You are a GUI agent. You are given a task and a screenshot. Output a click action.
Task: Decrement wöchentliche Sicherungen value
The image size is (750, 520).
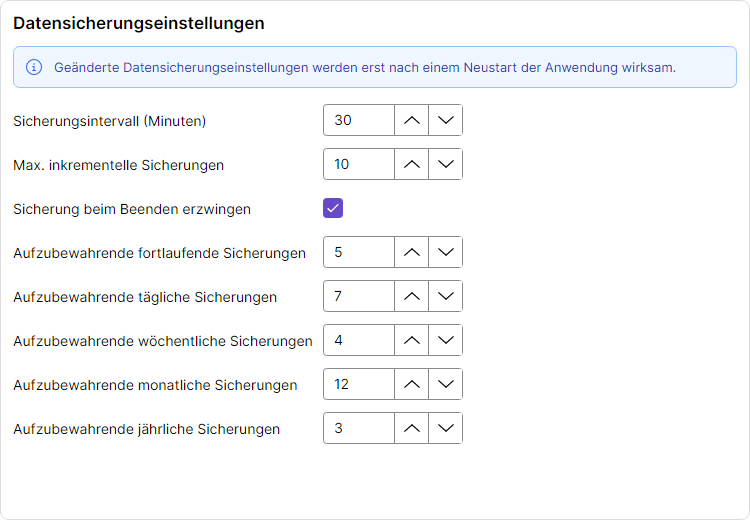point(445,340)
